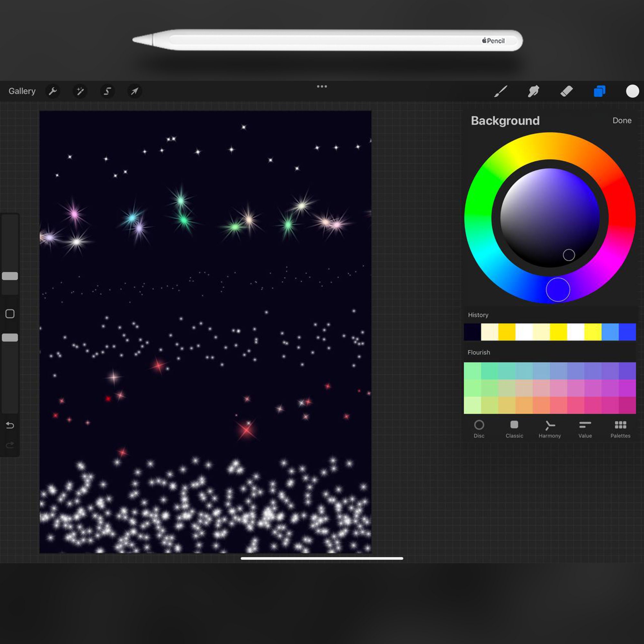Click the Flourish palette name

click(479, 352)
